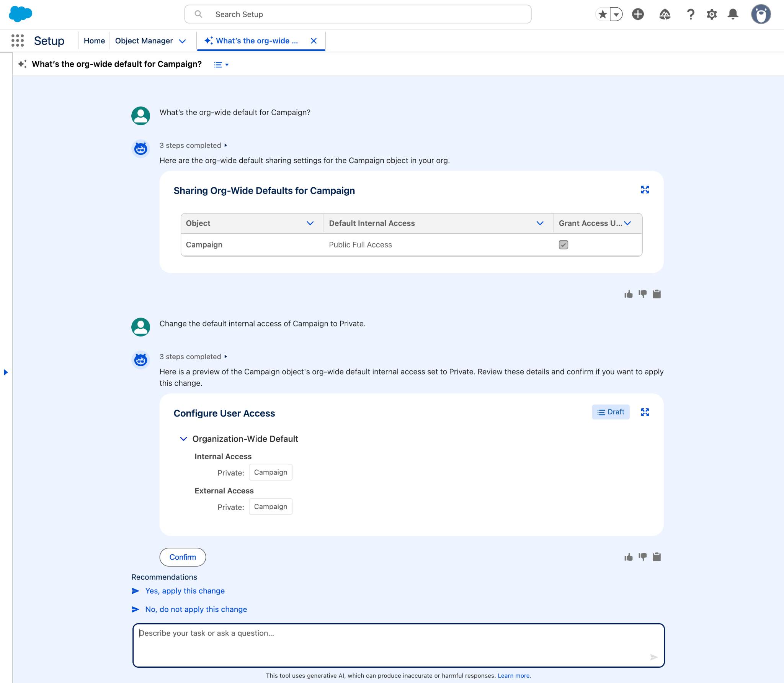Toggle the Campaign grant access checkbox
Viewport: 784px width, 683px height.
563,245
